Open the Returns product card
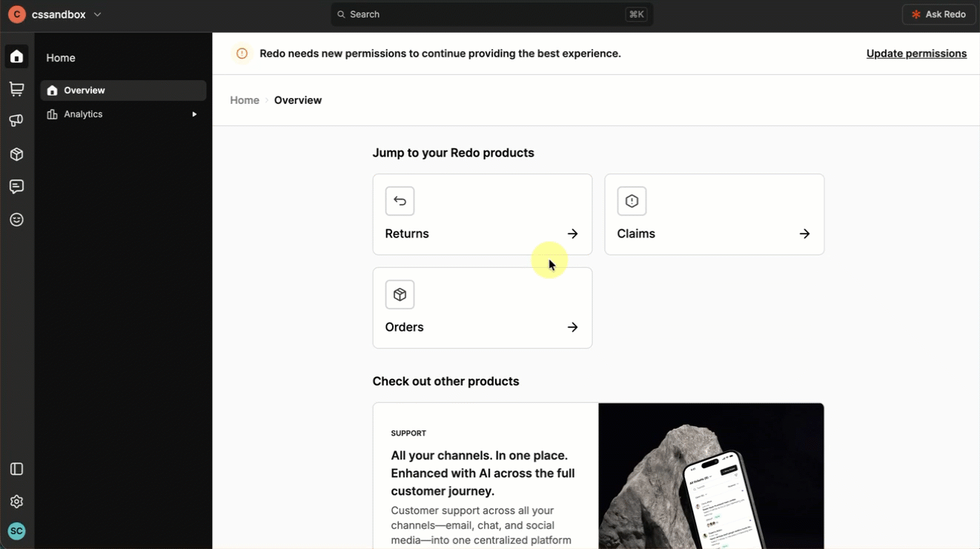 (x=482, y=214)
